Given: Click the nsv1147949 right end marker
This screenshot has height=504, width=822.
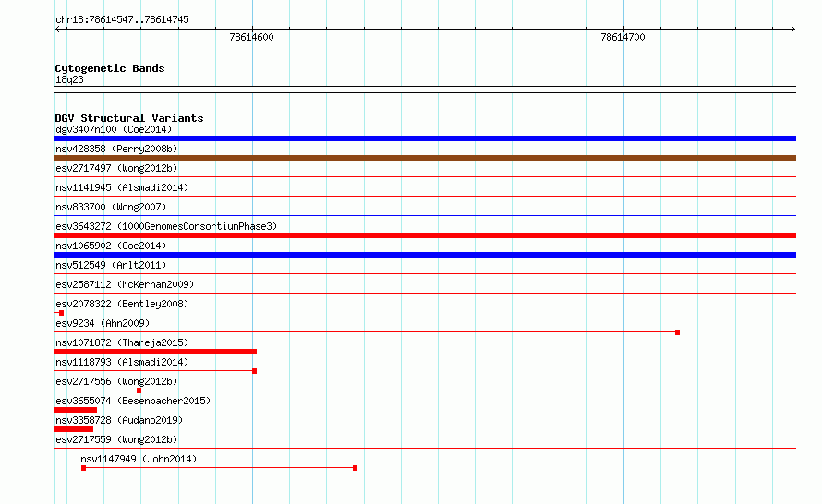Looking at the screenshot, I should [x=355, y=468].
